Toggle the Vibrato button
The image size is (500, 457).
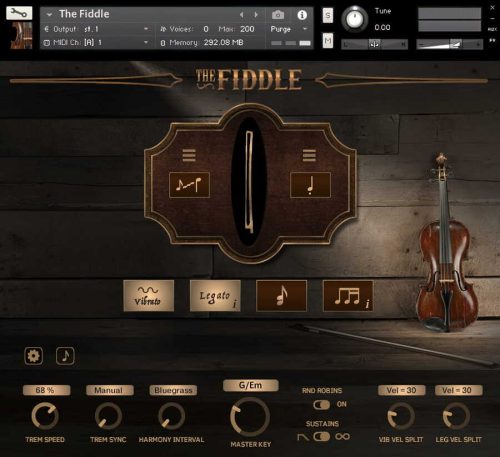click(x=148, y=296)
